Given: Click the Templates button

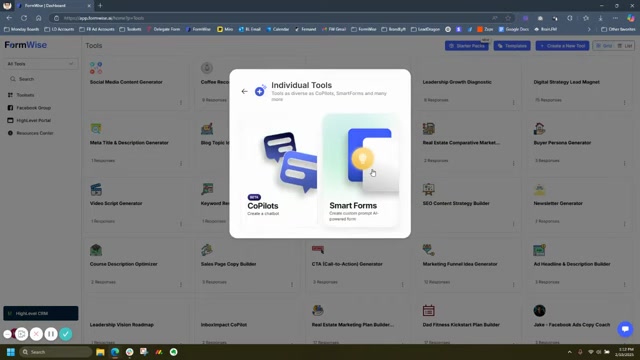Looking at the screenshot, I should pos(512,46).
